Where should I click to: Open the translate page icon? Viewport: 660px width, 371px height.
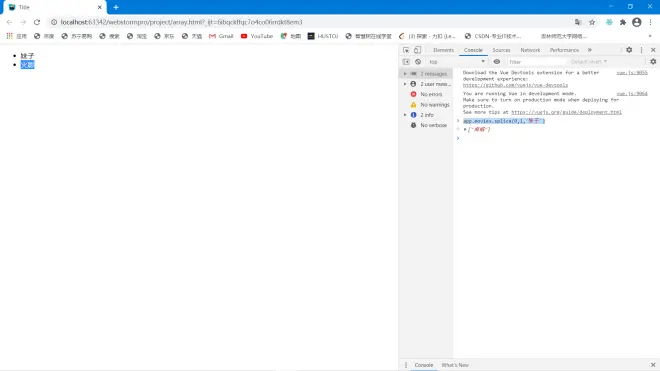[x=578, y=22]
